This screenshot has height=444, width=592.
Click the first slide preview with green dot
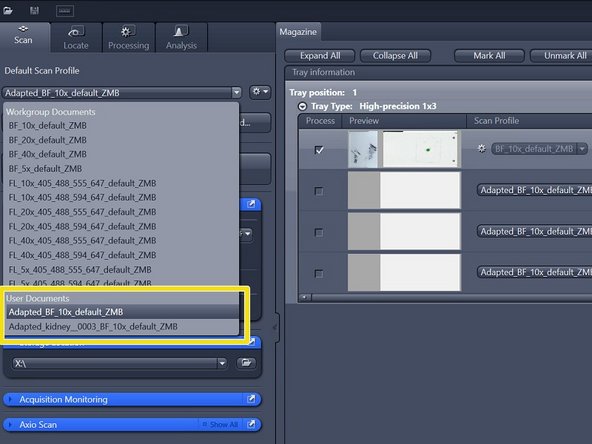(420, 149)
